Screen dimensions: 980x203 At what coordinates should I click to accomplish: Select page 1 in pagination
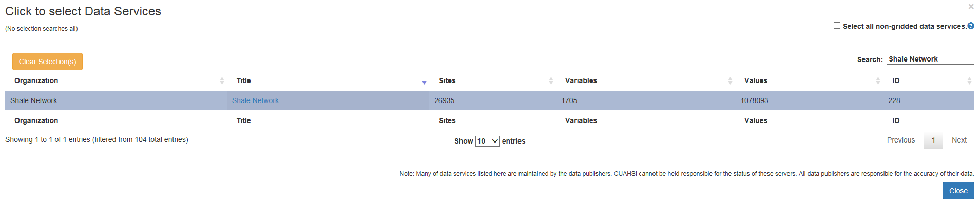pos(933,140)
